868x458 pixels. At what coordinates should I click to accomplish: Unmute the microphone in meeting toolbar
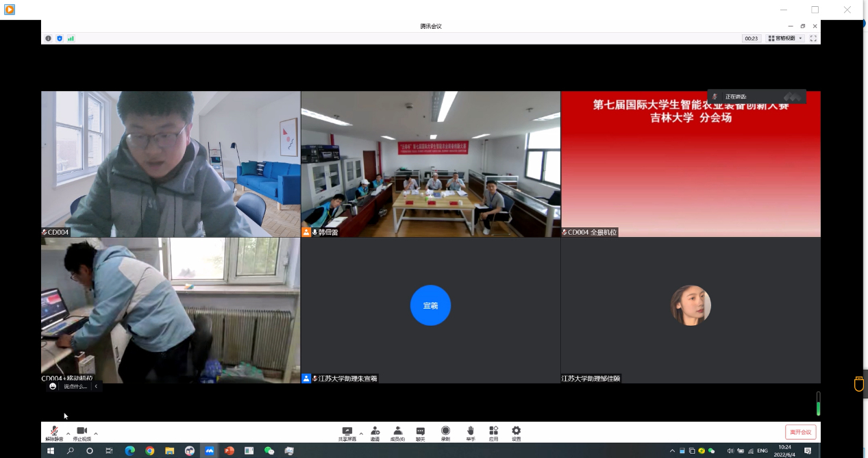coord(53,431)
